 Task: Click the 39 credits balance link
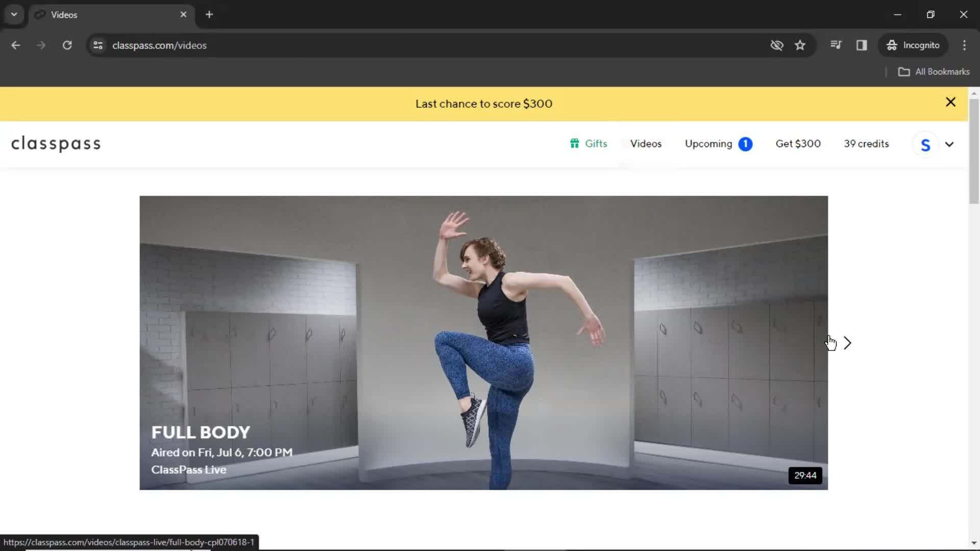coord(866,143)
